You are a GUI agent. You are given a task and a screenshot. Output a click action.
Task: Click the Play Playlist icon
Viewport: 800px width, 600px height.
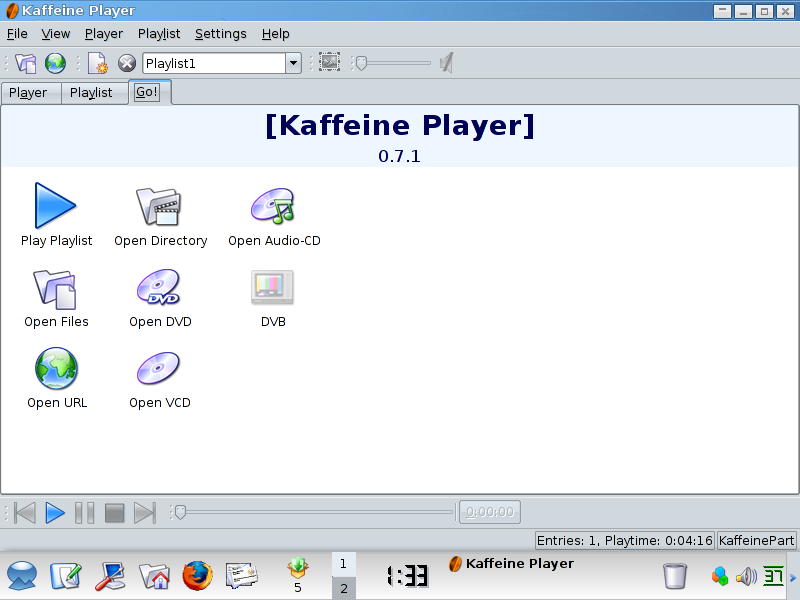coord(55,205)
